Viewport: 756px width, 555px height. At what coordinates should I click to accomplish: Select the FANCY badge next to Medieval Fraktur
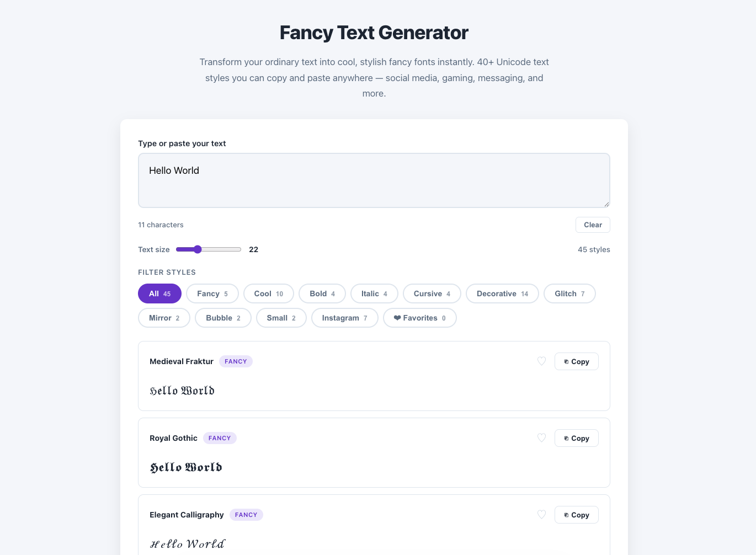click(236, 361)
